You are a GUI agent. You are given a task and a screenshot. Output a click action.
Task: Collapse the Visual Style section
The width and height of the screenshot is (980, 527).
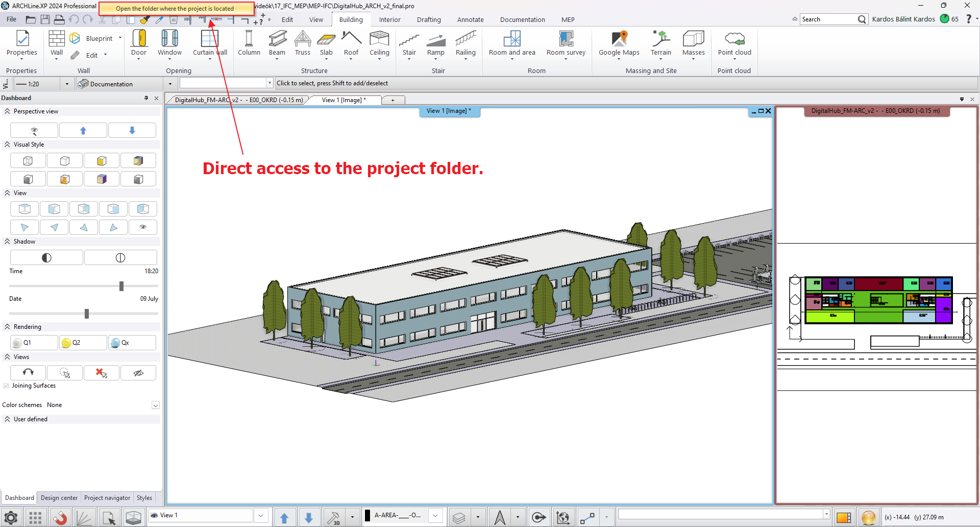click(x=7, y=145)
